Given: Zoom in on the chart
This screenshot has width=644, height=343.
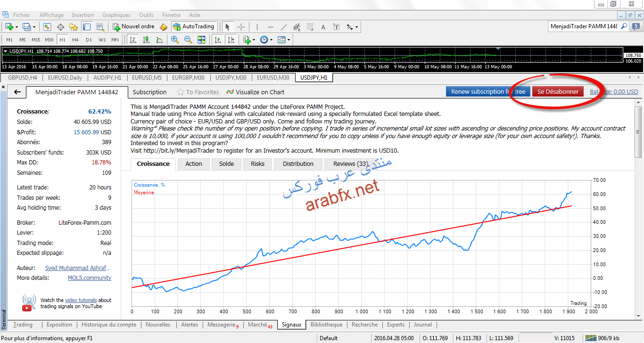Looking at the screenshot, I should [x=175, y=40].
